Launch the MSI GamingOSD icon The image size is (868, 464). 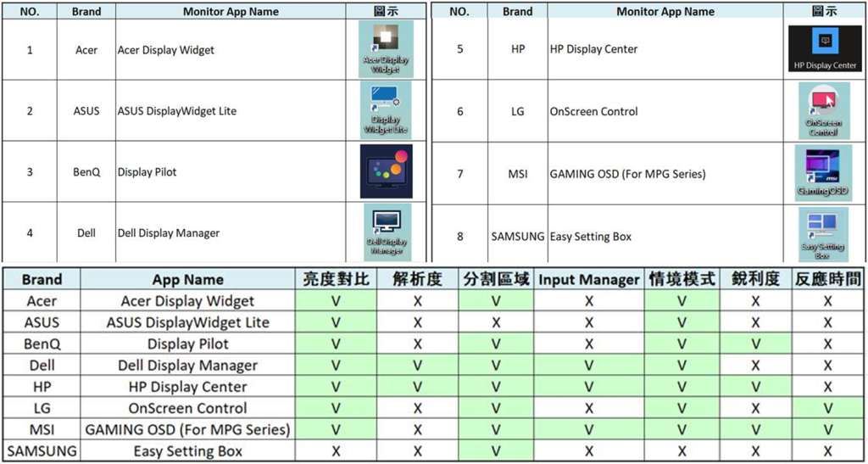823,172
